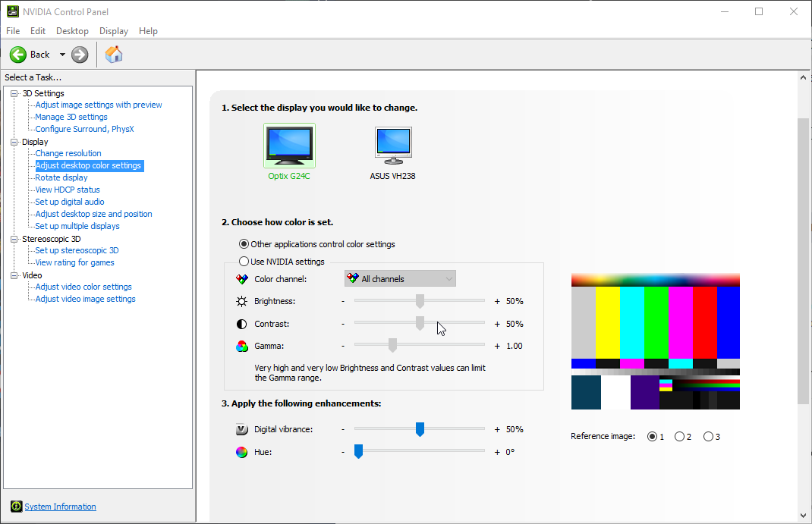Open the Desktop menu

(x=72, y=31)
